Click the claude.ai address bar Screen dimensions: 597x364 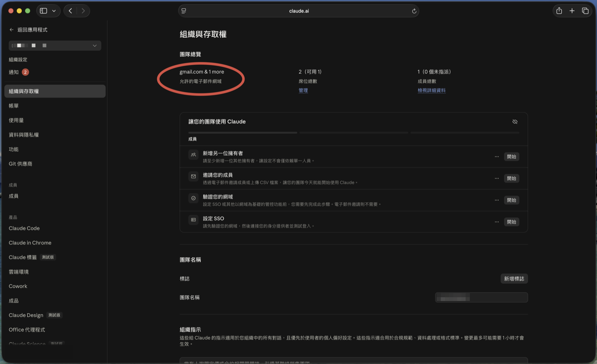pyautogui.click(x=299, y=11)
